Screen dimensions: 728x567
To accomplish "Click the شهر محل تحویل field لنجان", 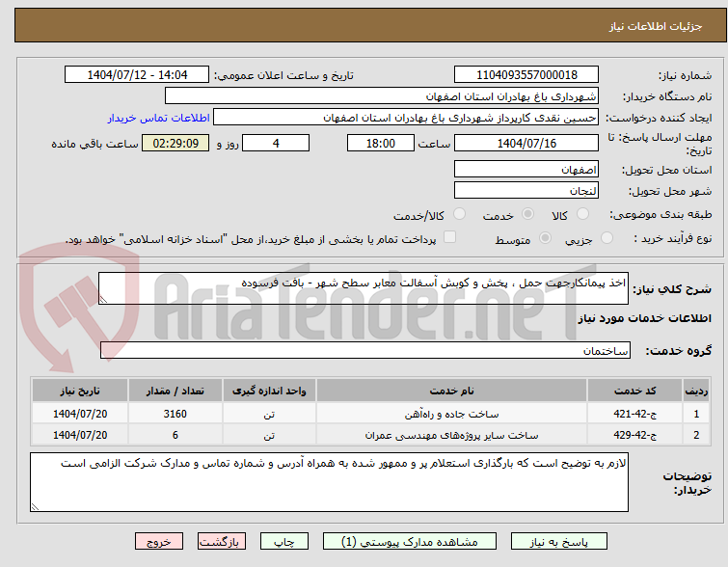I will click(526, 190).
